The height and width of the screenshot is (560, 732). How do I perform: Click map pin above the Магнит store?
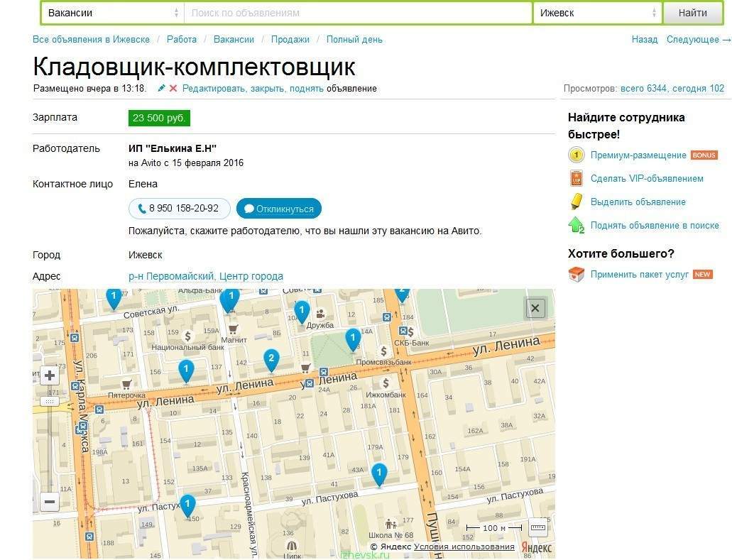230,300
